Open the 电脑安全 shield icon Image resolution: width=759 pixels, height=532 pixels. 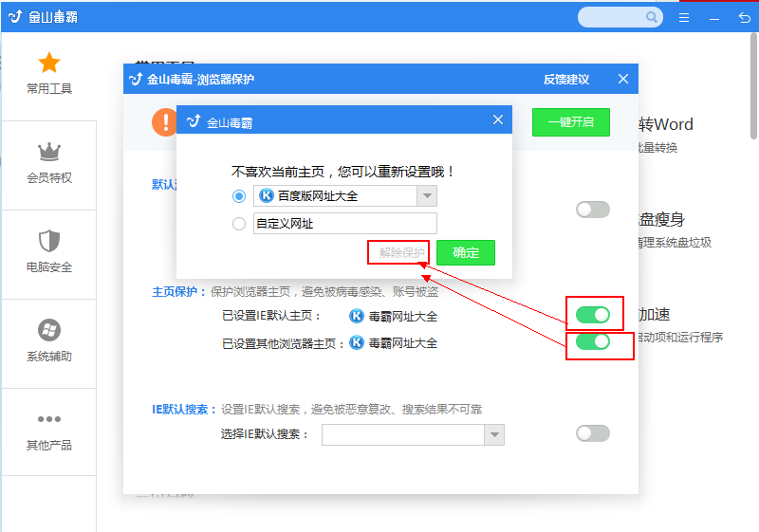[49, 241]
